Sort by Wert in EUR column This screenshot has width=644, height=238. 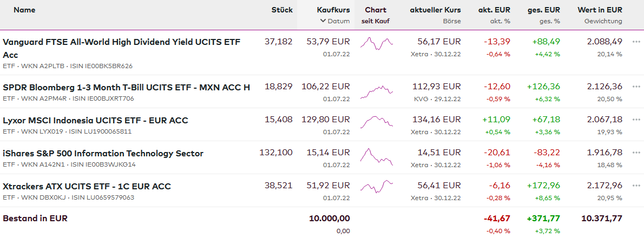pos(600,10)
